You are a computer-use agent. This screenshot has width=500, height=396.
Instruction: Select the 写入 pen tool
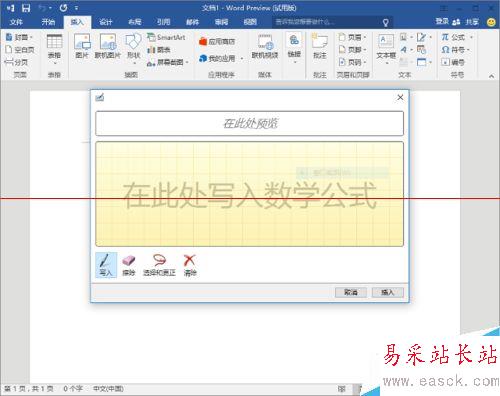[x=106, y=265]
